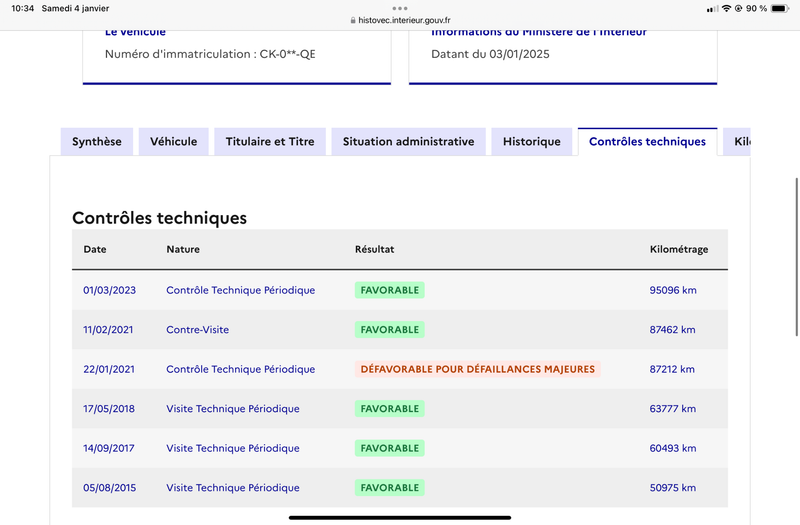Click the Numéro d'immatriculation CK-0**-QE text

point(210,54)
